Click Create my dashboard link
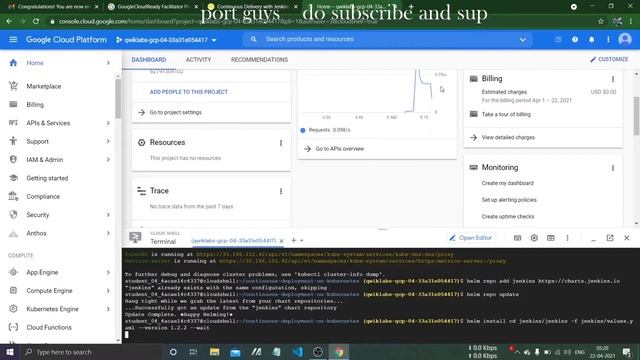 coord(507,183)
